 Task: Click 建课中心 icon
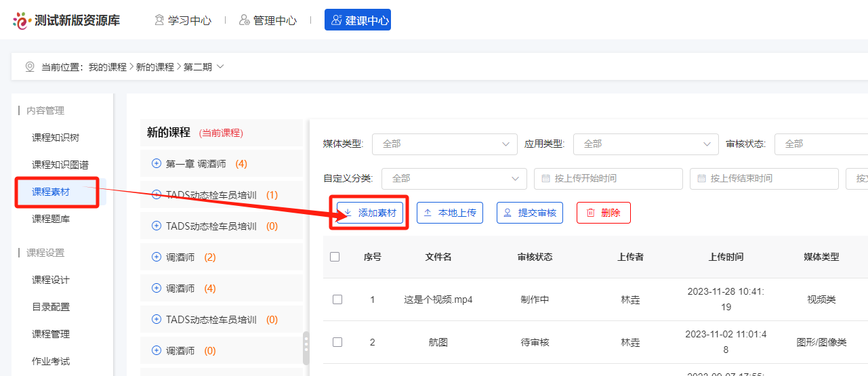coord(337,20)
